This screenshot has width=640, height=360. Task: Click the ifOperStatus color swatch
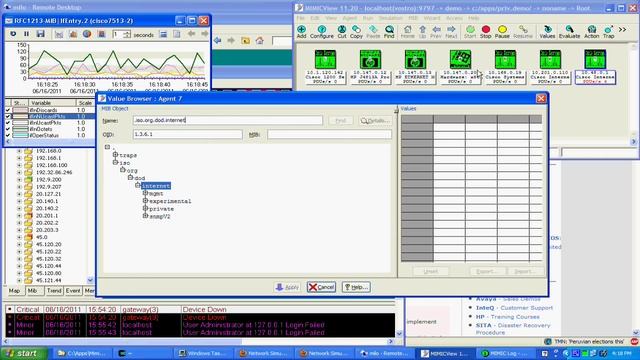click(x=20, y=135)
